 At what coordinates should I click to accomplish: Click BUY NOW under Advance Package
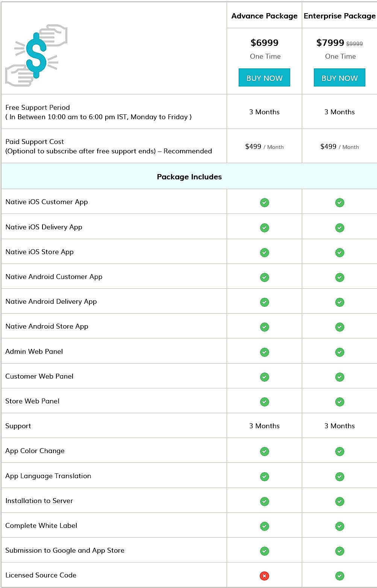click(264, 77)
